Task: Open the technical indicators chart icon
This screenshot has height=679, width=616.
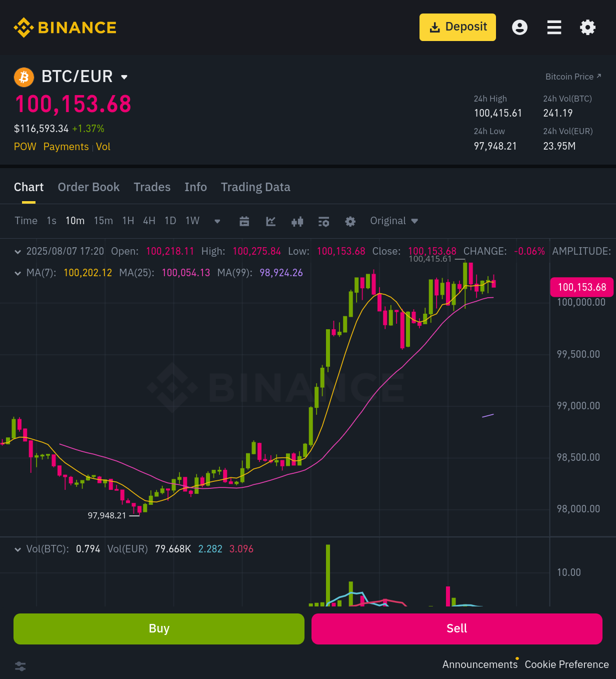Action: click(x=270, y=221)
